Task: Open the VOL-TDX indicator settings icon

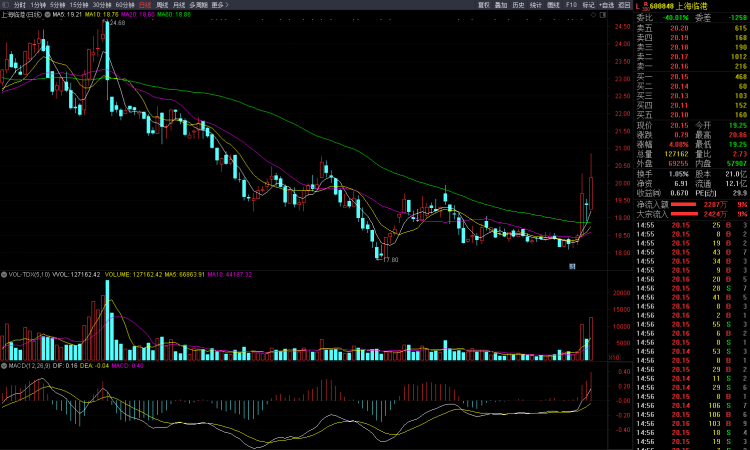Action: [4, 274]
